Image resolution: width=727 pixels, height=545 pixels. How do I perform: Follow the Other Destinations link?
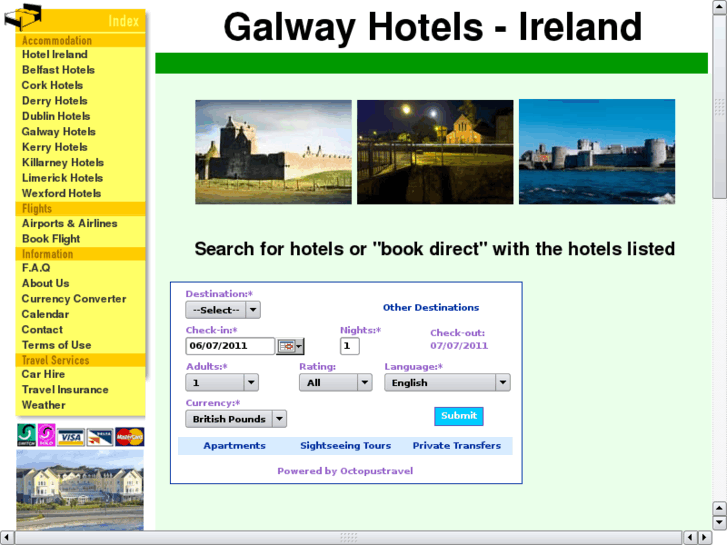431,308
